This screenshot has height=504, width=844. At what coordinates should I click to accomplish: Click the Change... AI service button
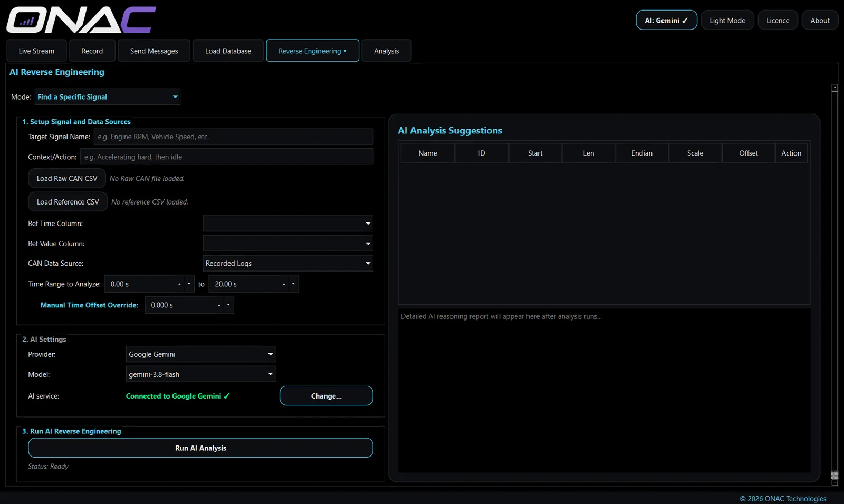point(327,396)
